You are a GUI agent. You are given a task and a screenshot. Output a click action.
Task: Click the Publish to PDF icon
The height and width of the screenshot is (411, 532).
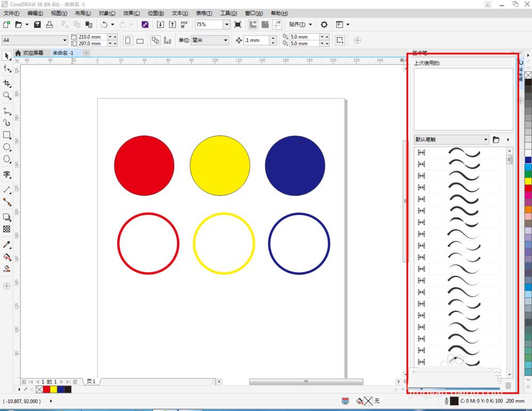(x=184, y=24)
